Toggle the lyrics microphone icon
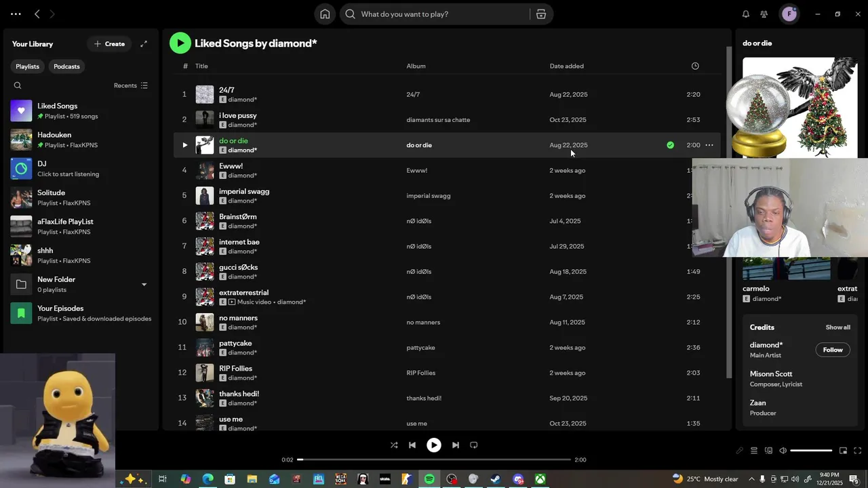Screen dimensions: 868x488 pos(739,451)
